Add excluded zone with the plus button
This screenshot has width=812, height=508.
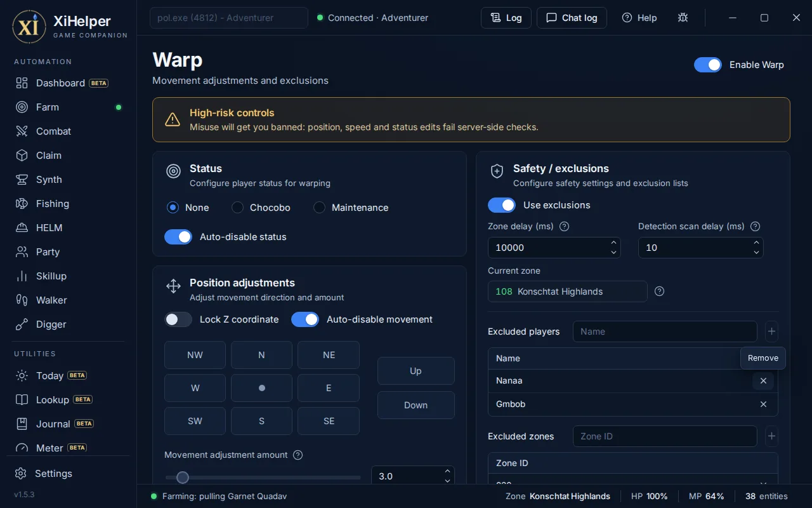tap(771, 436)
